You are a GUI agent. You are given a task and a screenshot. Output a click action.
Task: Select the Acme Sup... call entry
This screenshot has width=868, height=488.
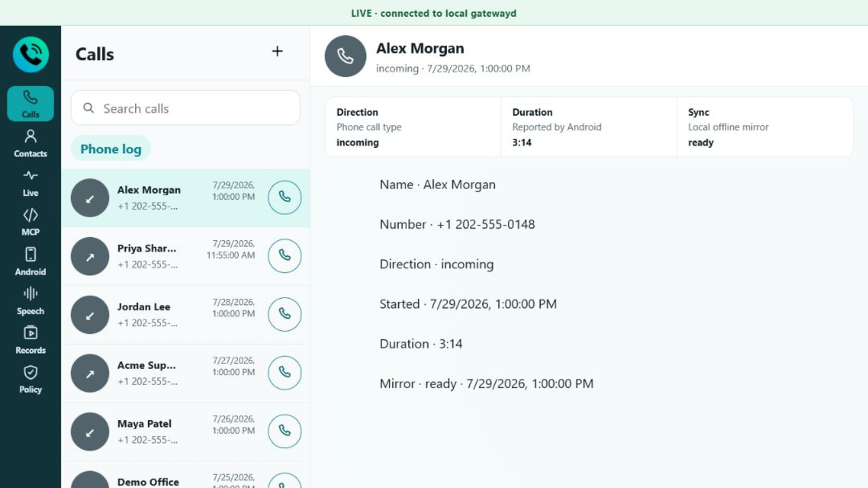pos(185,373)
